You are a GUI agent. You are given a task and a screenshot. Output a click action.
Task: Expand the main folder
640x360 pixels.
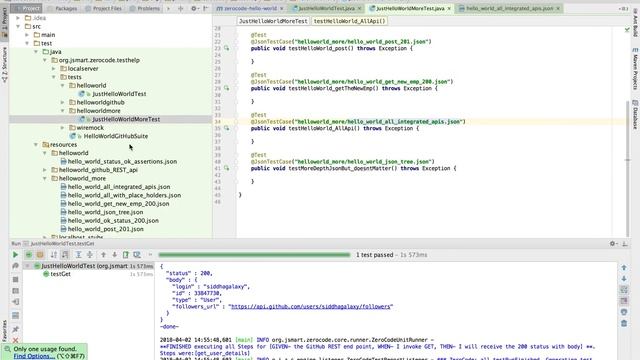27,35
